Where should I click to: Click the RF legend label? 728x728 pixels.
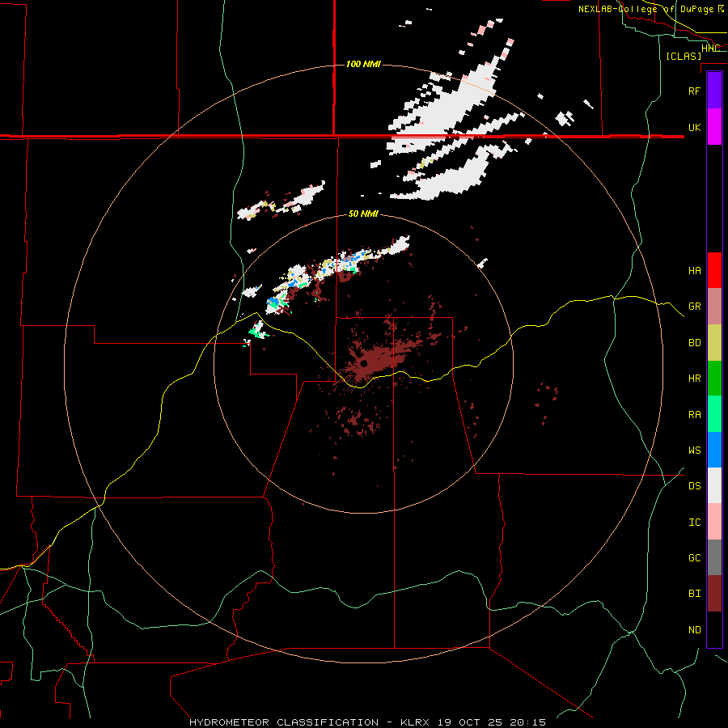[695, 91]
